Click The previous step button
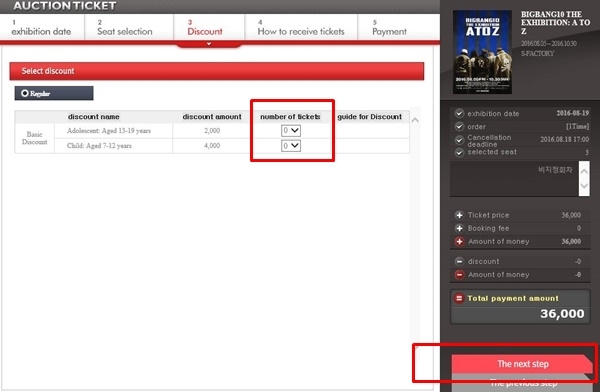Screen dimensions: 600x392 [x=523, y=383]
